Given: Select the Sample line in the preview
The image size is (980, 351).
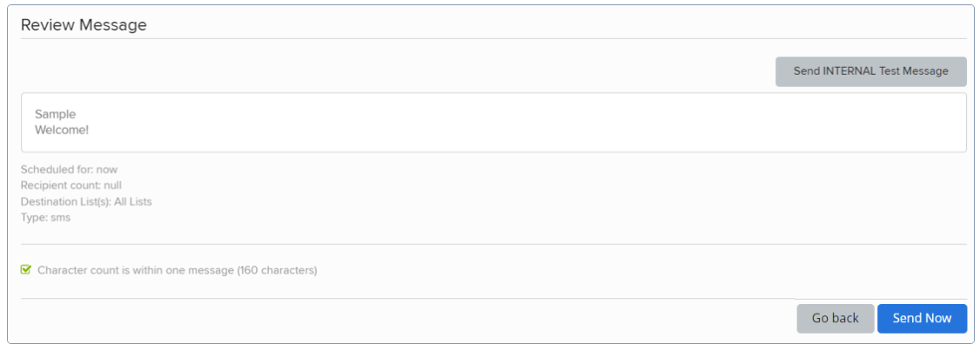Looking at the screenshot, I should click(55, 114).
